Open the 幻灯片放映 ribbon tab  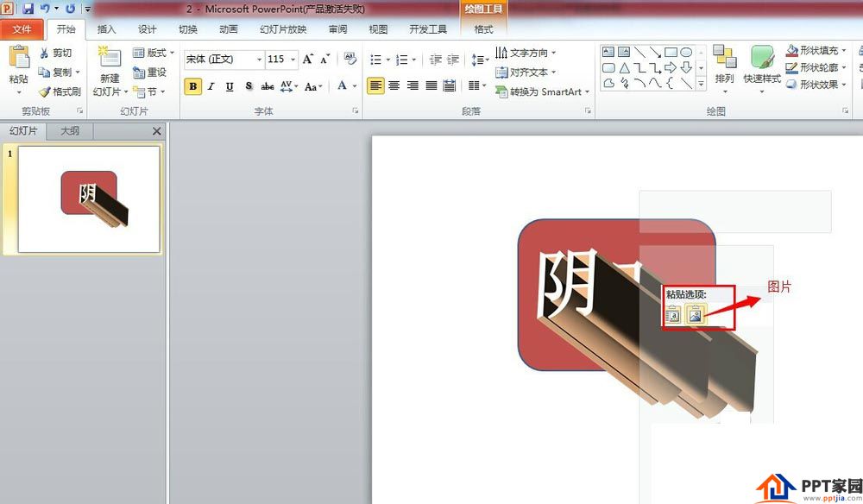click(283, 29)
